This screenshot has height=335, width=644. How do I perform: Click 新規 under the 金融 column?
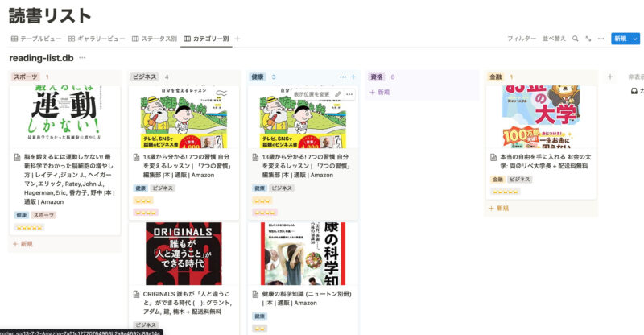(499, 208)
